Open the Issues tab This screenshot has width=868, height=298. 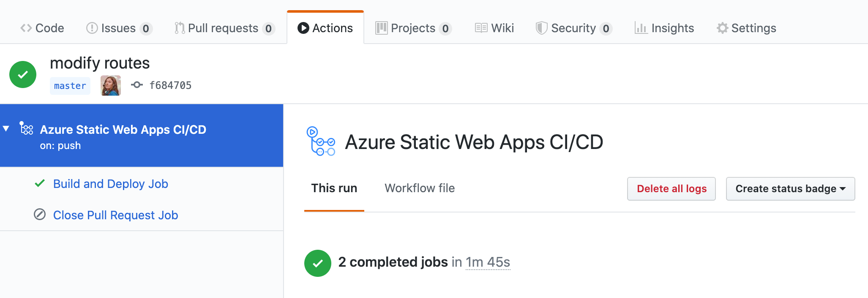click(119, 28)
